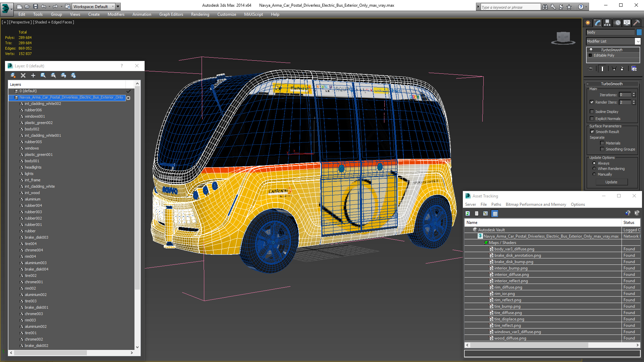Screen dimensions: 644x362
Task: Expand the search field arrow button
Action: pyautogui.click(x=478, y=7)
